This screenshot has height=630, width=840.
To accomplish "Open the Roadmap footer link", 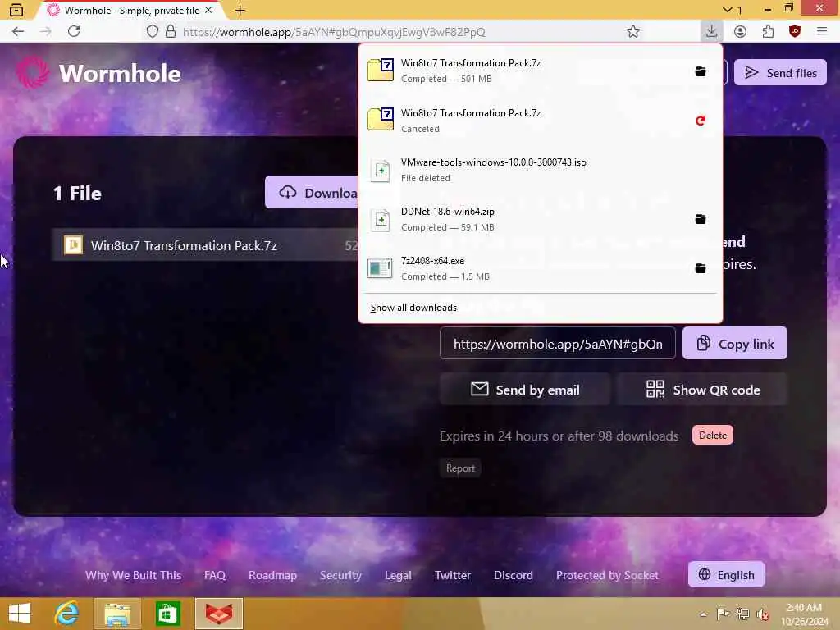I will click(272, 575).
